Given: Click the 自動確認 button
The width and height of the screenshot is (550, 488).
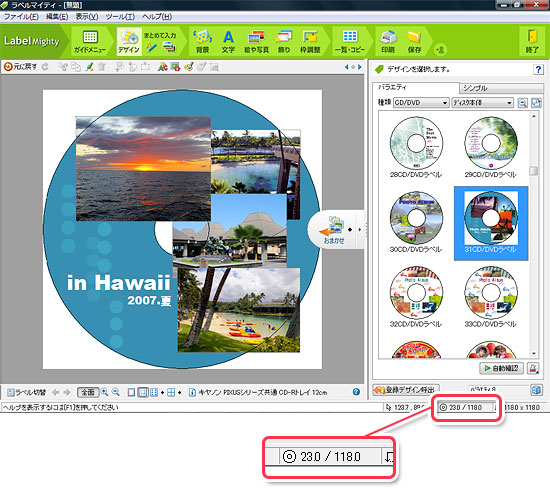Looking at the screenshot, I should [x=501, y=368].
